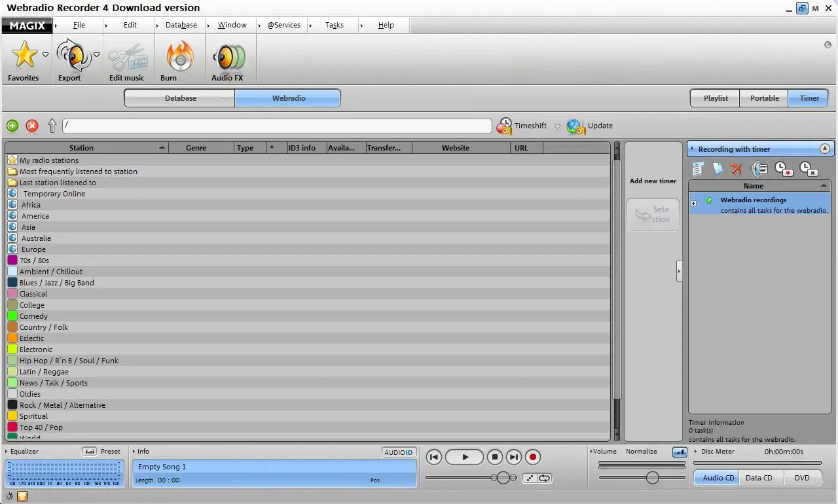Open the Edit menu
The image size is (838, 504).
coord(130,25)
